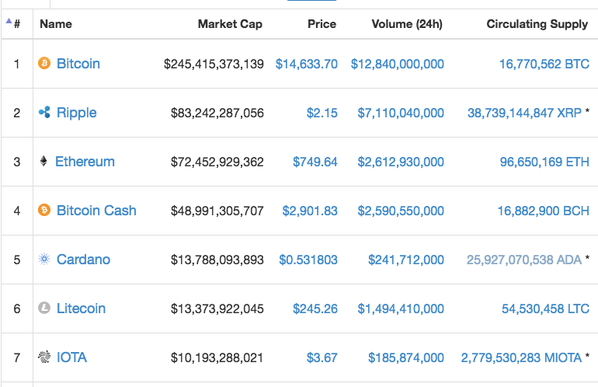Click supply 2,779,530,283 MIOTA
Screen dimensions: 598x387
(521, 358)
